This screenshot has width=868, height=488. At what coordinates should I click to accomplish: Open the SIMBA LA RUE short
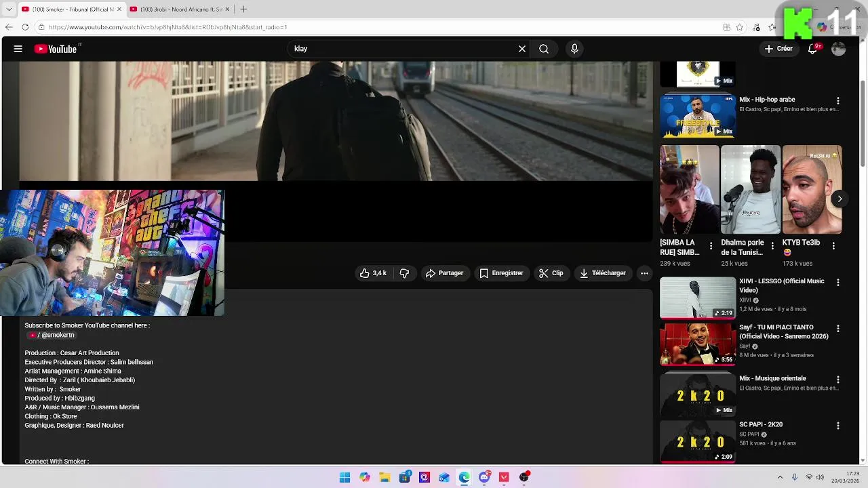pos(689,190)
